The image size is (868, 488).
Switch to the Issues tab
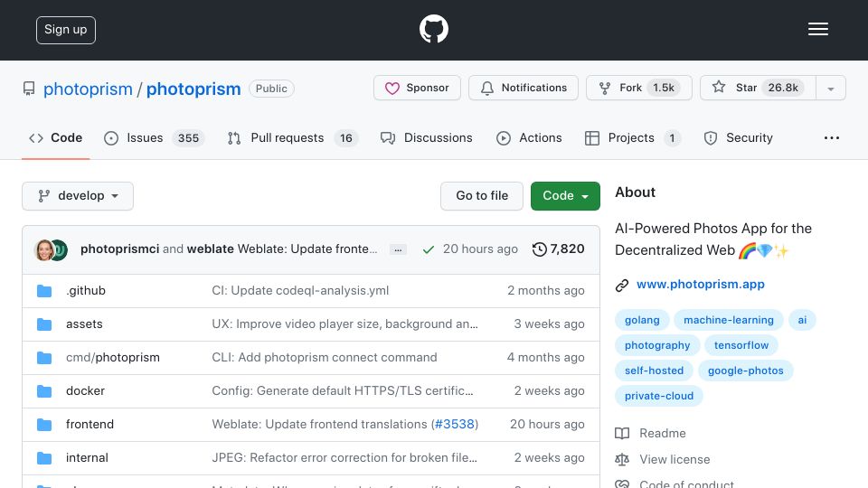[154, 137]
